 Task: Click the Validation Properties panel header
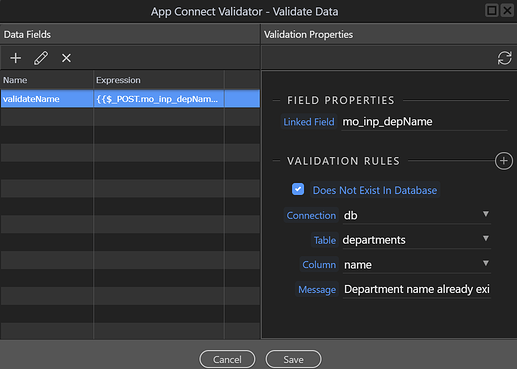point(389,34)
